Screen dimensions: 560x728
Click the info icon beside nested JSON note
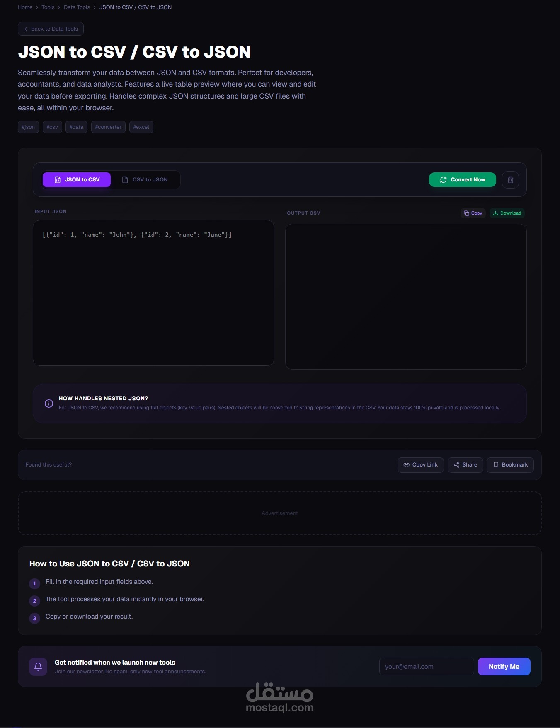(x=49, y=404)
